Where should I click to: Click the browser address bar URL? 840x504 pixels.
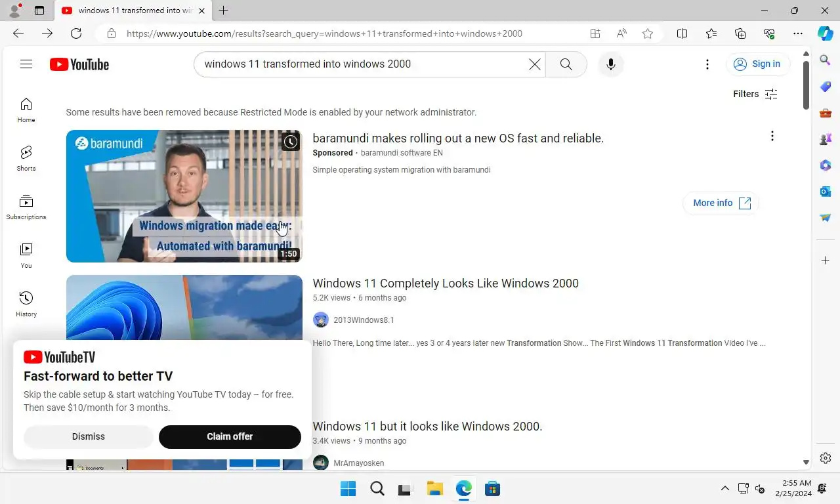pyautogui.click(x=324, y=33)
